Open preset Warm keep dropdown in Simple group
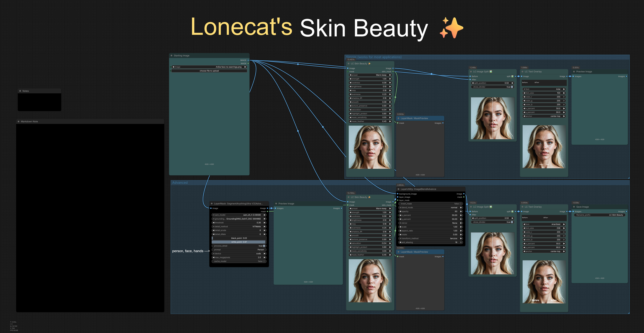This screenshot has width=644, height=333. click(x=370, y=75)
